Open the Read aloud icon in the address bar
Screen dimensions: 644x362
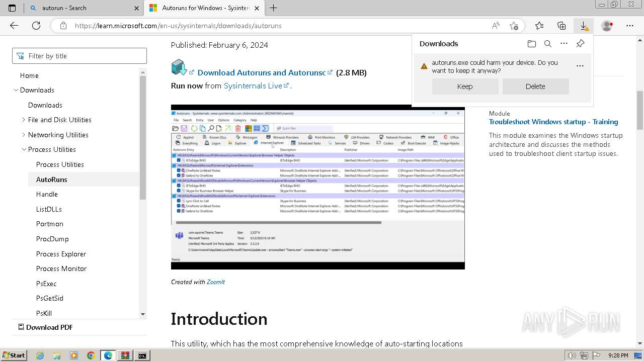496,26
